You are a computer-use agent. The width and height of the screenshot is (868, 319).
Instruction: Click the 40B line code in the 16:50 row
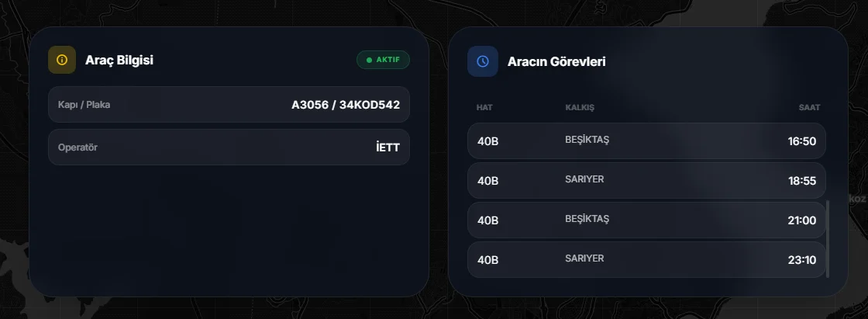coord(487,141)
